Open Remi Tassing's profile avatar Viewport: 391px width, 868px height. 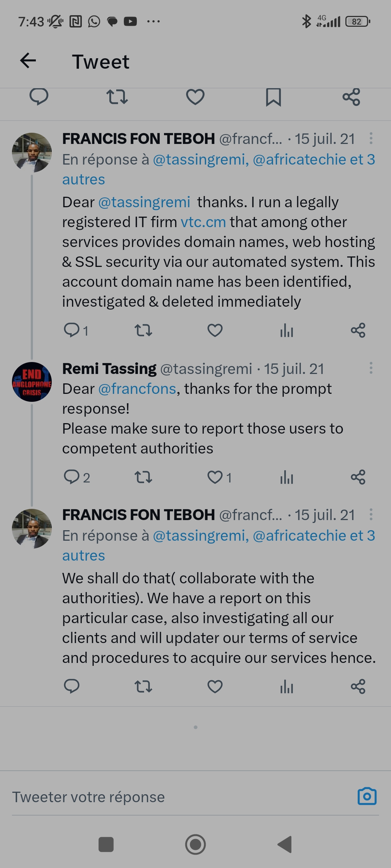[32, 382]
